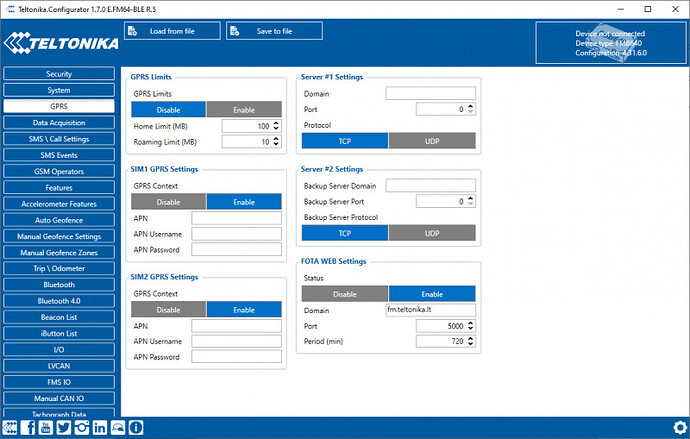Open GSM Operators section
Image resolution: width=690 pixels, height=439 pixels.
point(59,171)
